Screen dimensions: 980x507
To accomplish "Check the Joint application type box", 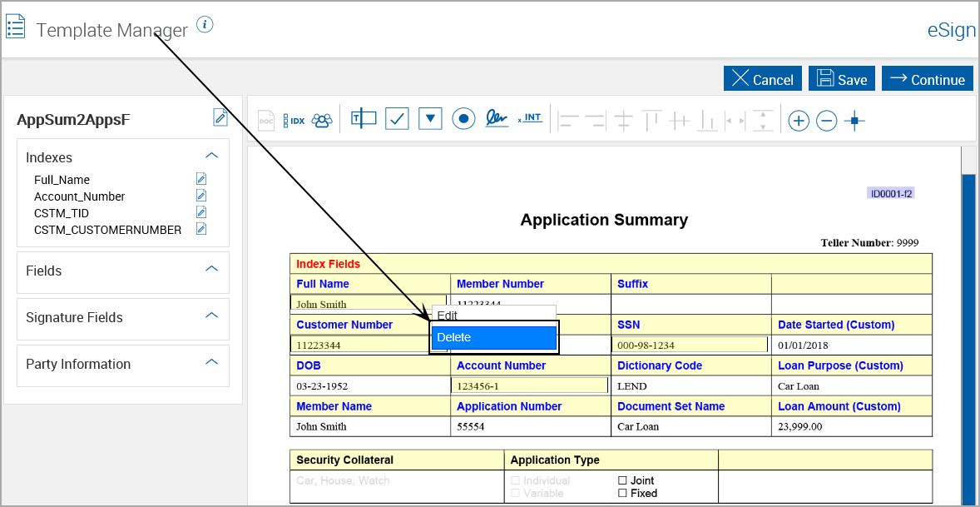I will point(622,480).
